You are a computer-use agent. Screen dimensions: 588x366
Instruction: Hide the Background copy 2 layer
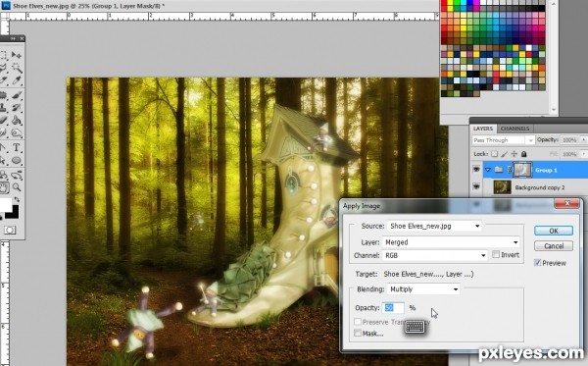click(476, 186)
